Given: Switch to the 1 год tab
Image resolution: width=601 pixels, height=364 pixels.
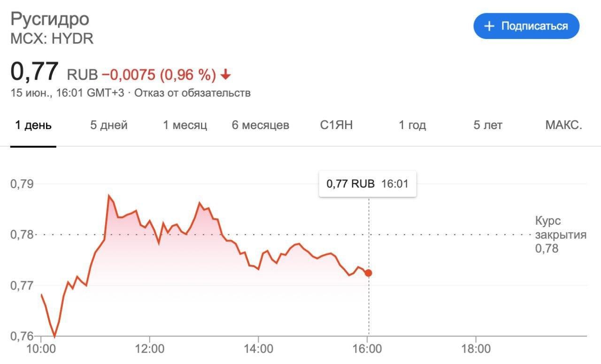Looking at the screenshot, I should pos(412,126).
